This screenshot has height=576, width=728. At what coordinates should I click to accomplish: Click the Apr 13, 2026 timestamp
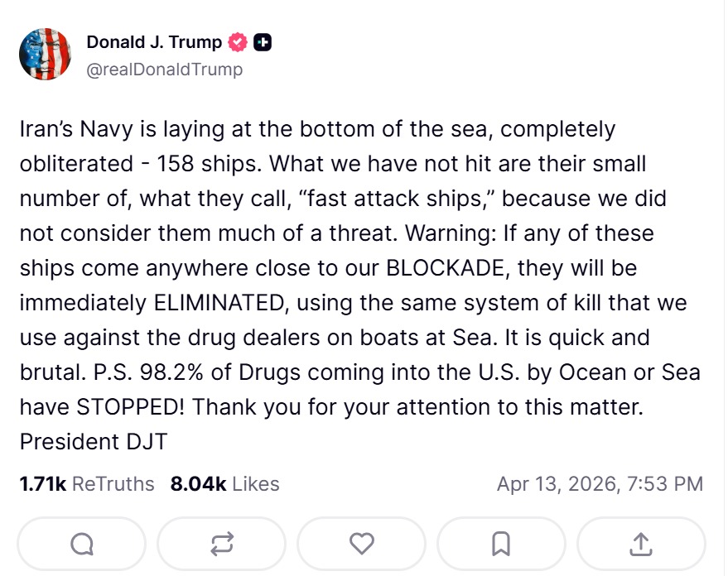600,484
